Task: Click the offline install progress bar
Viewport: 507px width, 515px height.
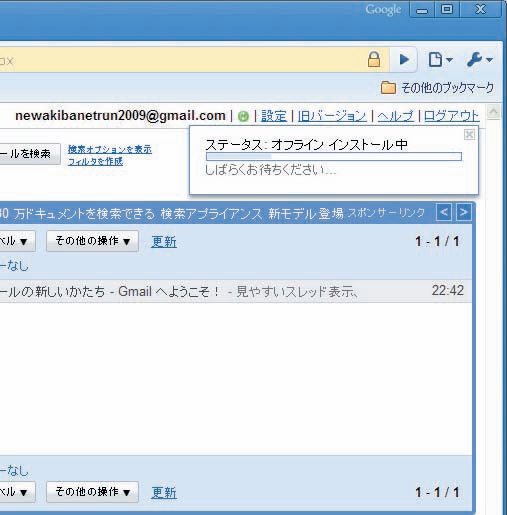Action: (x=334, y=156)
